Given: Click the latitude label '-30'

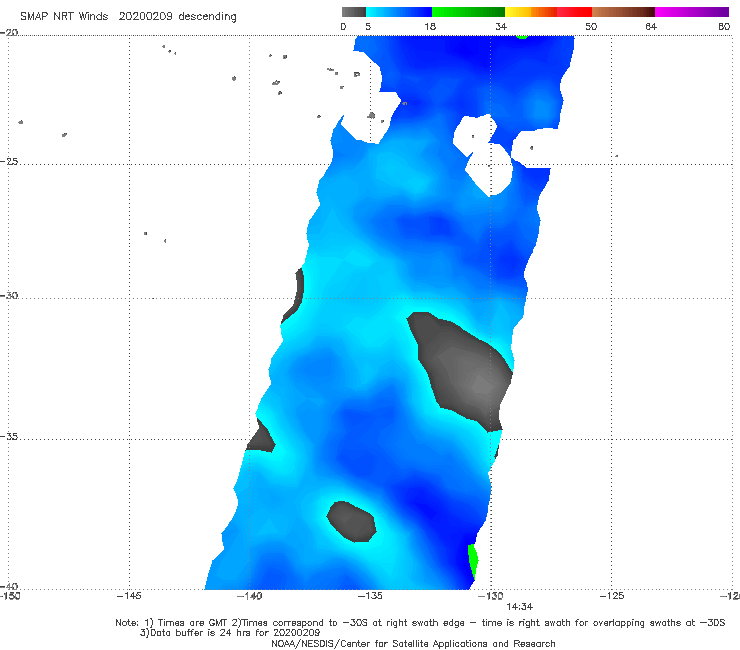Looking at the screenshot, I should click(9, 295).
